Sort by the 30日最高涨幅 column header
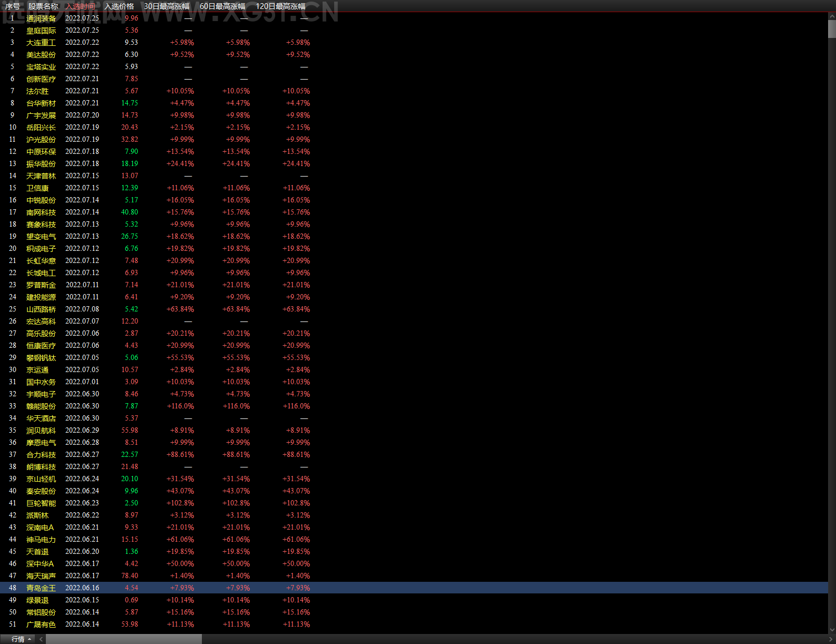836x644 pixels. (x=167, y=6)
